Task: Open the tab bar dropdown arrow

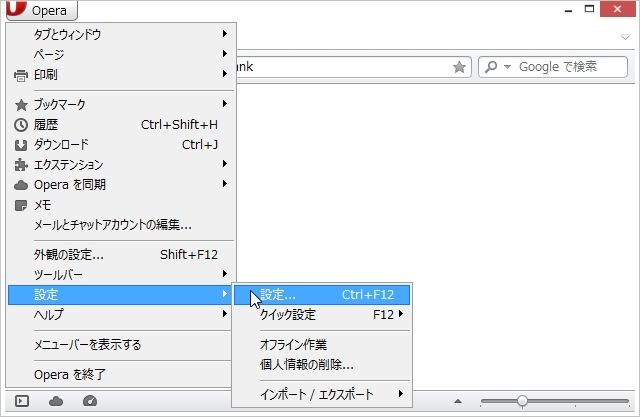Action: point(625,37)
